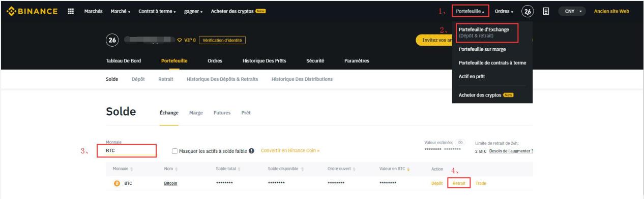Click Retrait action in the BTC row
The image size is (644, 199).
click(459, 183)
